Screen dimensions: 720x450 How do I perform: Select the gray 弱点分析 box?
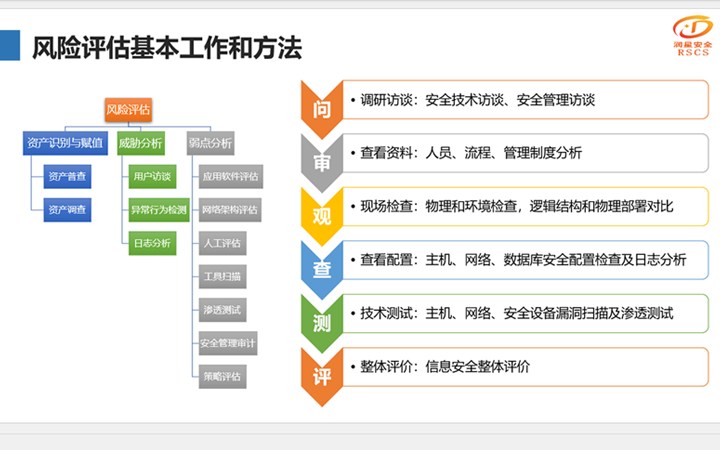point(210,143)
